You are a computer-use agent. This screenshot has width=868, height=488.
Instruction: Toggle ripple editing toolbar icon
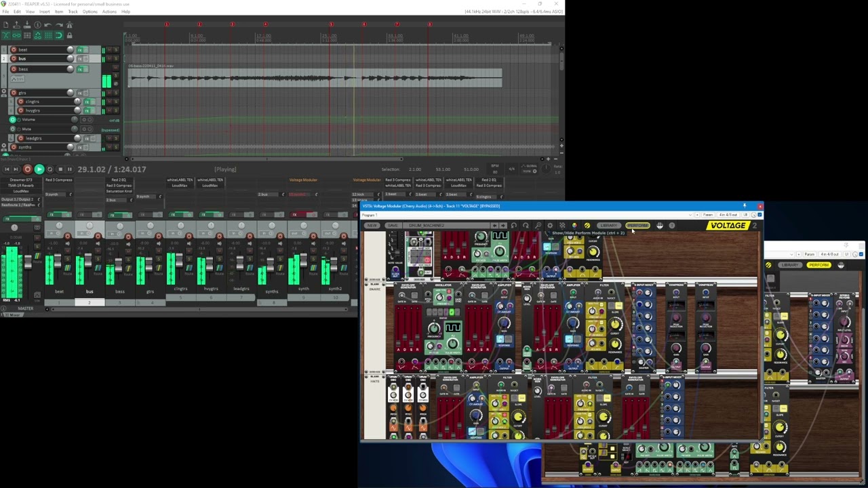click(27, 35)
